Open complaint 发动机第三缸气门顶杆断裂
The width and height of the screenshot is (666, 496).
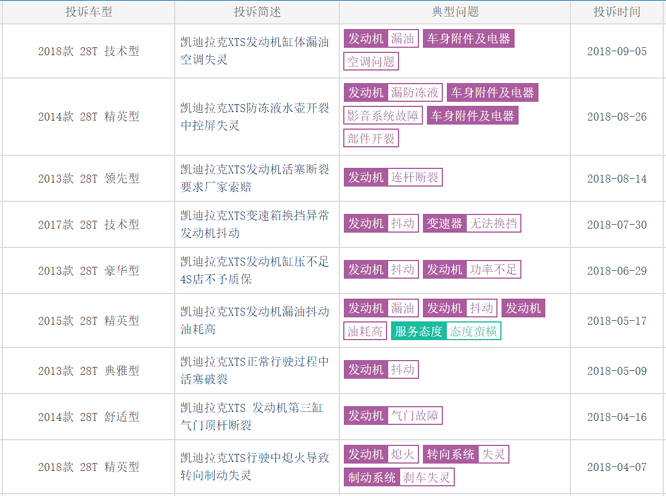click(x=252, y=417)
